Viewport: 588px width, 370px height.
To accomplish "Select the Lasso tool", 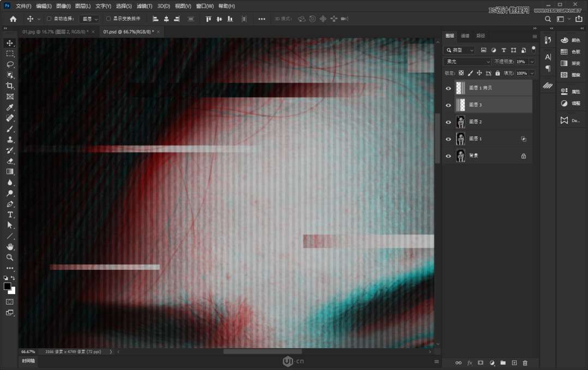I will tap(9, 64).
